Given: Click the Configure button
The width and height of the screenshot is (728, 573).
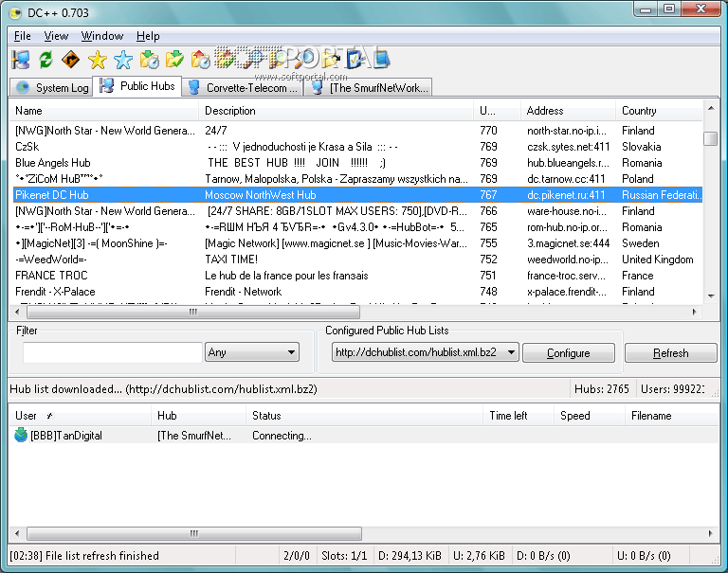Looking at the screenshot, I should point(569,353).
